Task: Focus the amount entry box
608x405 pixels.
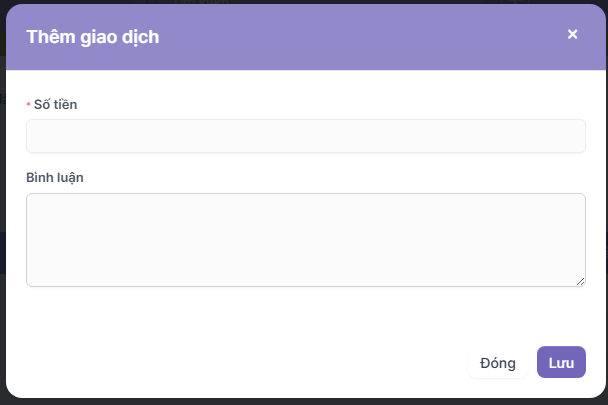Action: click(x=305, y=136)
